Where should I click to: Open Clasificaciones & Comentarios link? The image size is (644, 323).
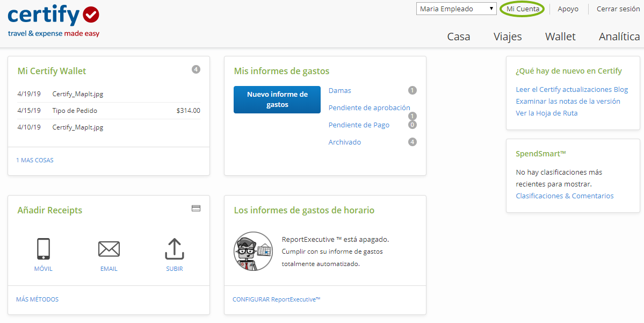pyautogui.click(x=565, y=196)
